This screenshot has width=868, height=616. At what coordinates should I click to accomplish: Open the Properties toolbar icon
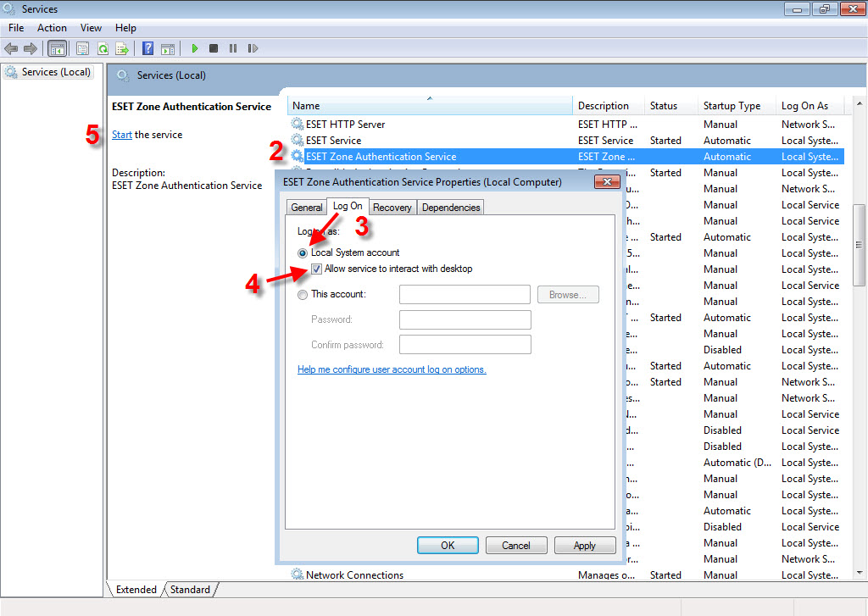point(82,48)
